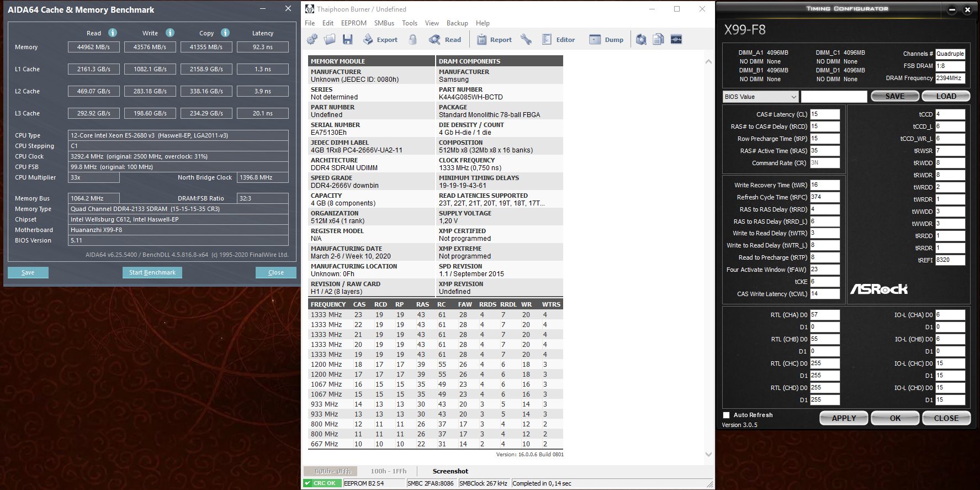Click the Memory Read value 44962 MB/s
Viewport: 980px width, 490px height.
[93, 47]
